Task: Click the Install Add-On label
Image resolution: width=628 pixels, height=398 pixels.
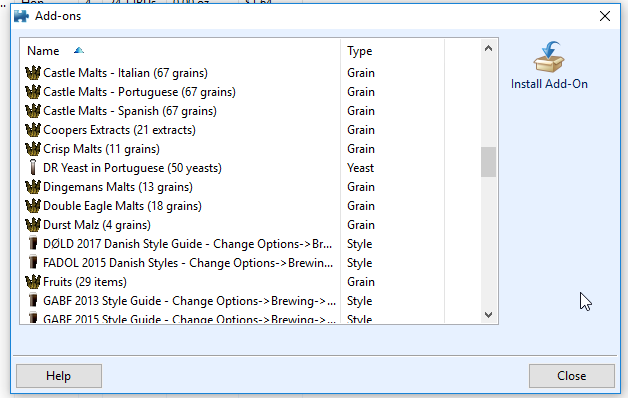Action: pyautogui.click(x=549, y=84)
